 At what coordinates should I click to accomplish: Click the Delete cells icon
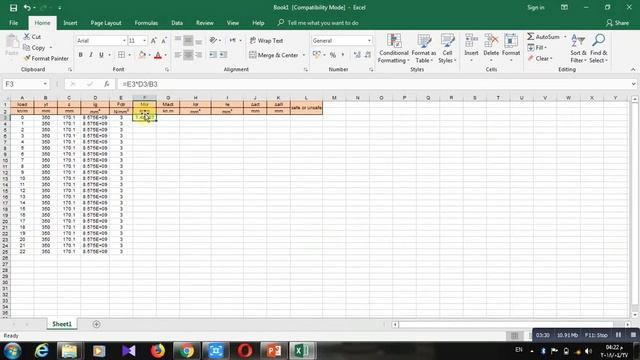click(x=491, y=41)
